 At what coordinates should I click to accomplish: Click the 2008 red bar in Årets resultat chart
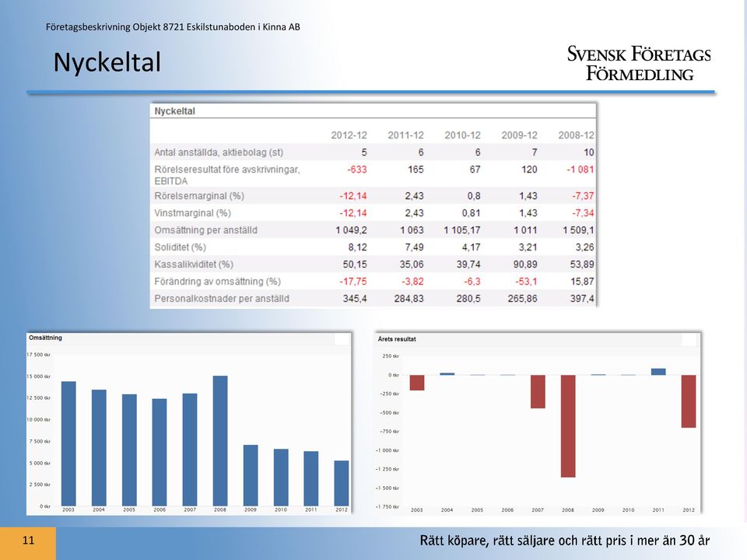(x=568, y=425)
